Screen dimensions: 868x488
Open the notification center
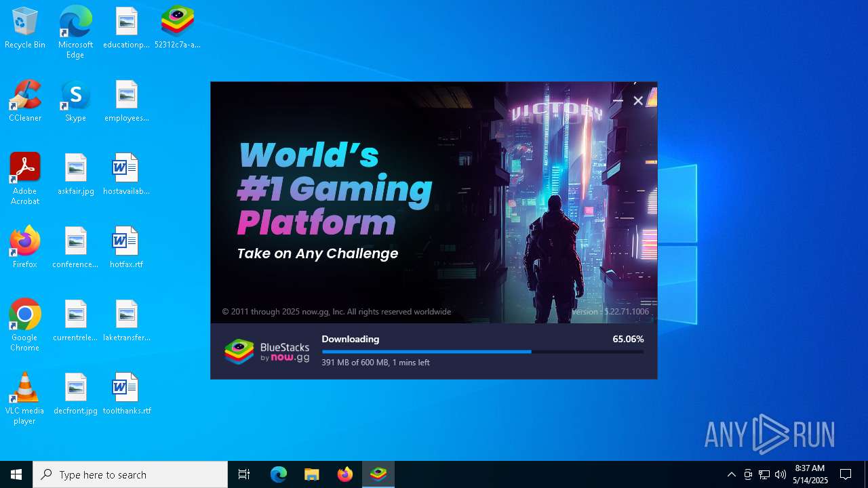[x=846, y=474]
